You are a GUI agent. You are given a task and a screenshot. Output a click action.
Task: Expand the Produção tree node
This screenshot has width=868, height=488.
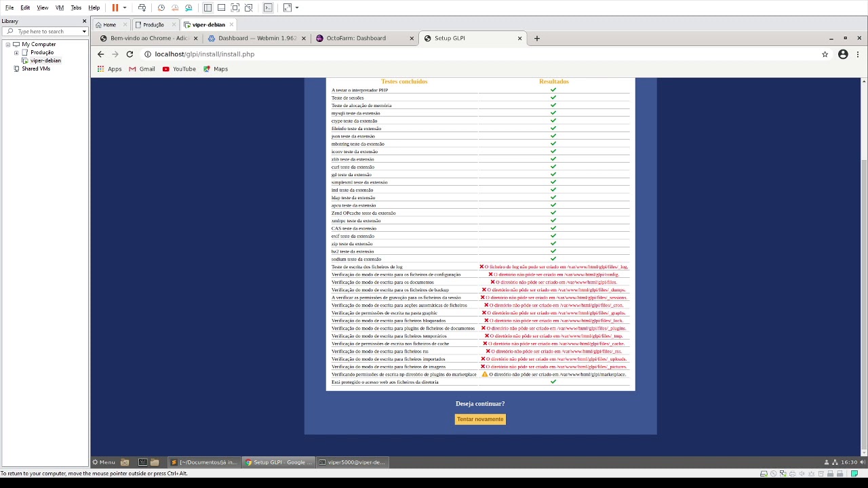[16, 52]
